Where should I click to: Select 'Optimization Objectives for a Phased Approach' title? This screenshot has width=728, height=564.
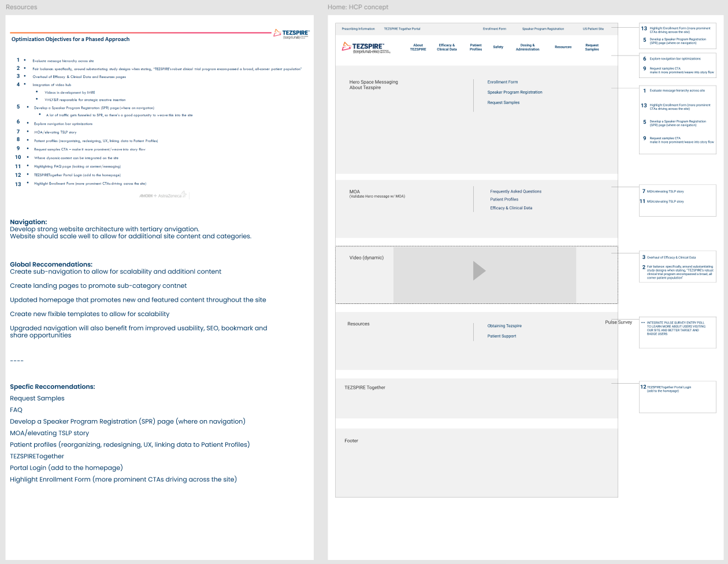pyautogui.click(x=70, y=39)
